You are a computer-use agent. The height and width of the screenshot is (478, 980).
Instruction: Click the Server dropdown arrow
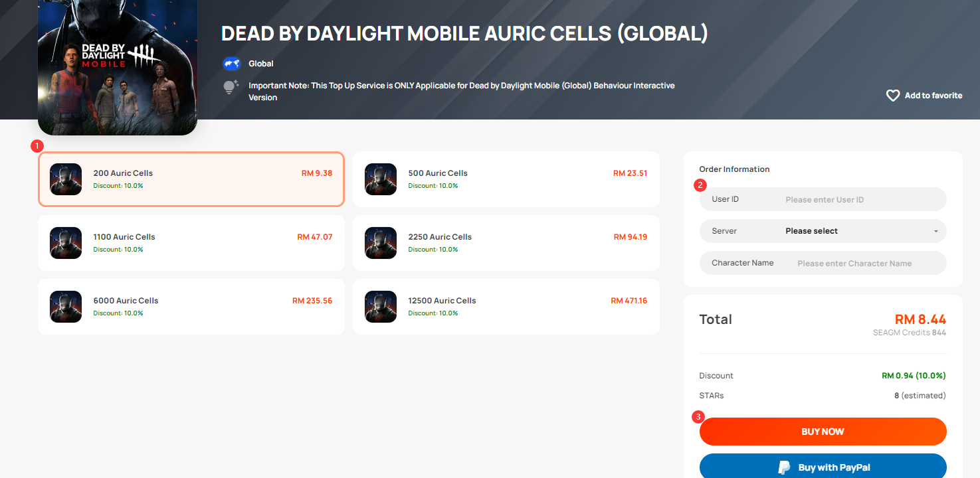tap(935, 232)
